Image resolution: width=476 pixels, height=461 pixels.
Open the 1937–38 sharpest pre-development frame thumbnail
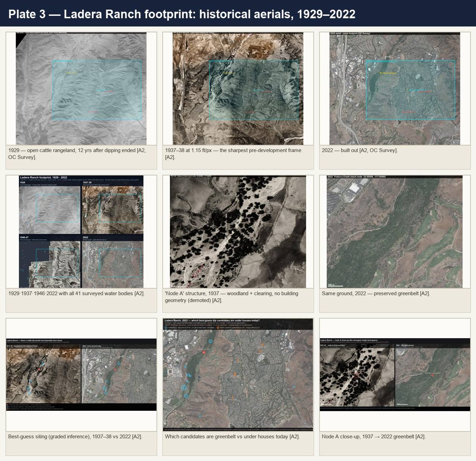[x=238, y=89]
